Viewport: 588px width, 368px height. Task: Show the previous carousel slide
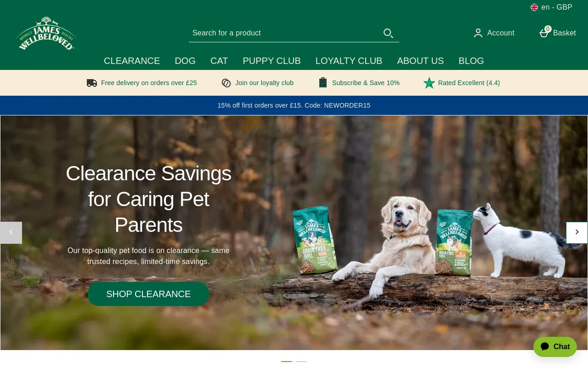(11, 232)
